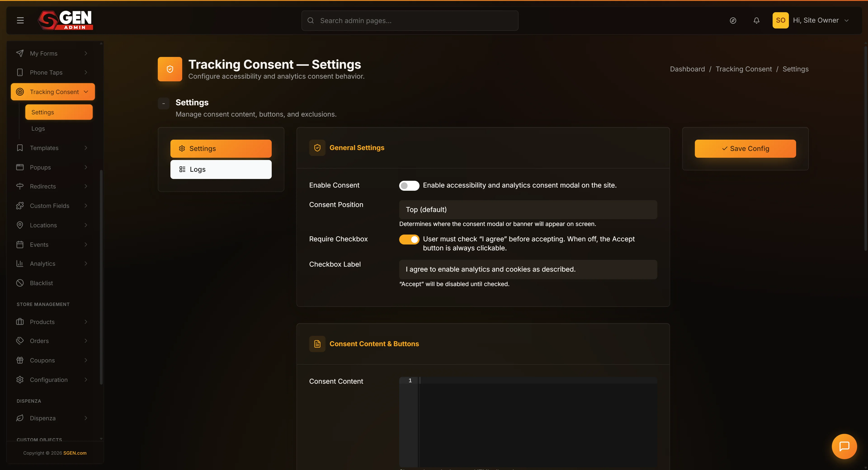868x470 pixels.
Task: Expand the Site Owner user menu chevron
Action: pyautogui.click(x=847, y=21)
